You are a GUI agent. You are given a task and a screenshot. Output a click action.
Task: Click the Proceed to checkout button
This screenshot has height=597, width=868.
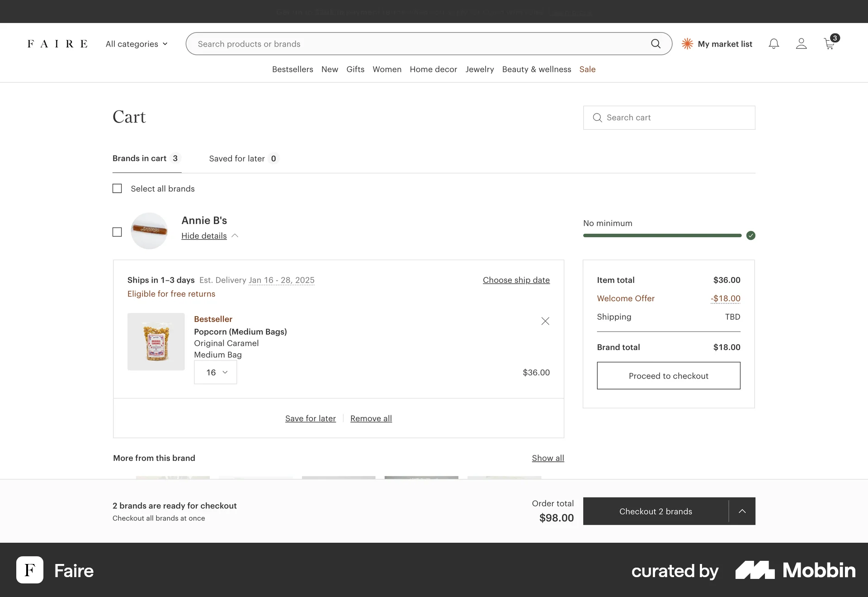[x=668, y=375]
